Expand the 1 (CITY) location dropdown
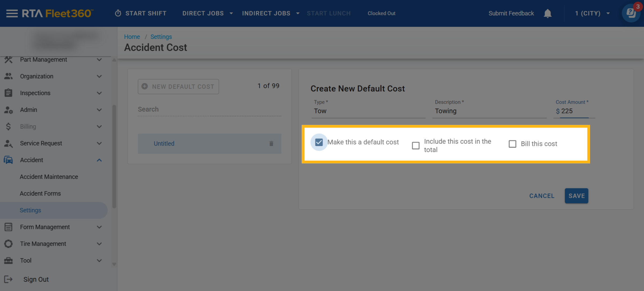The height and width of the screenshot is (291, 644). pos(592,13)
